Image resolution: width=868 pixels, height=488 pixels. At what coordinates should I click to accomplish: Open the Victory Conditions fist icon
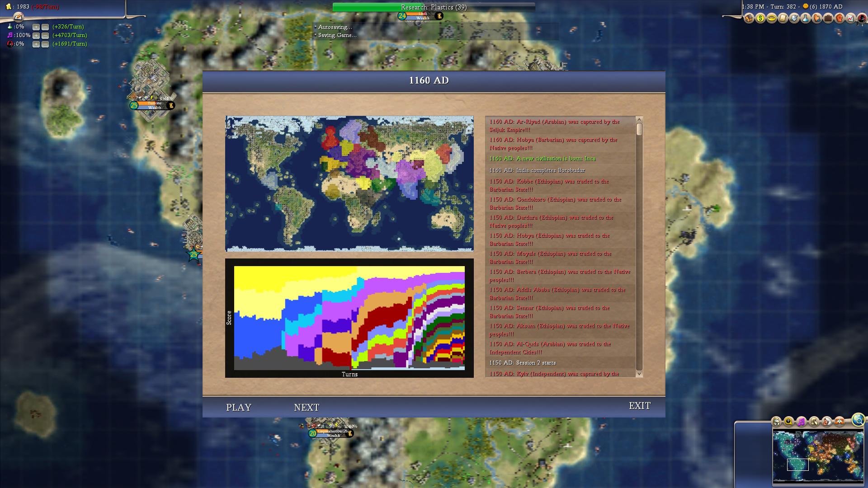(x=840, y=18)
